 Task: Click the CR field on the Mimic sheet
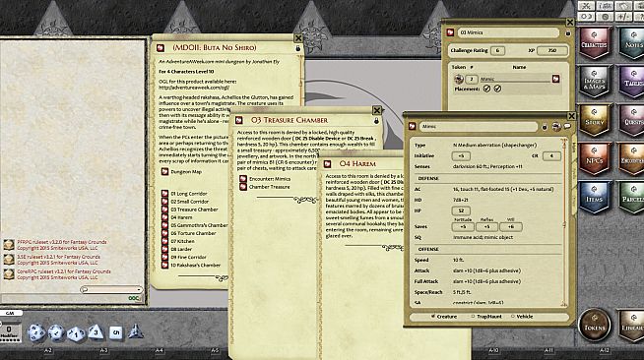coord(551,155)
